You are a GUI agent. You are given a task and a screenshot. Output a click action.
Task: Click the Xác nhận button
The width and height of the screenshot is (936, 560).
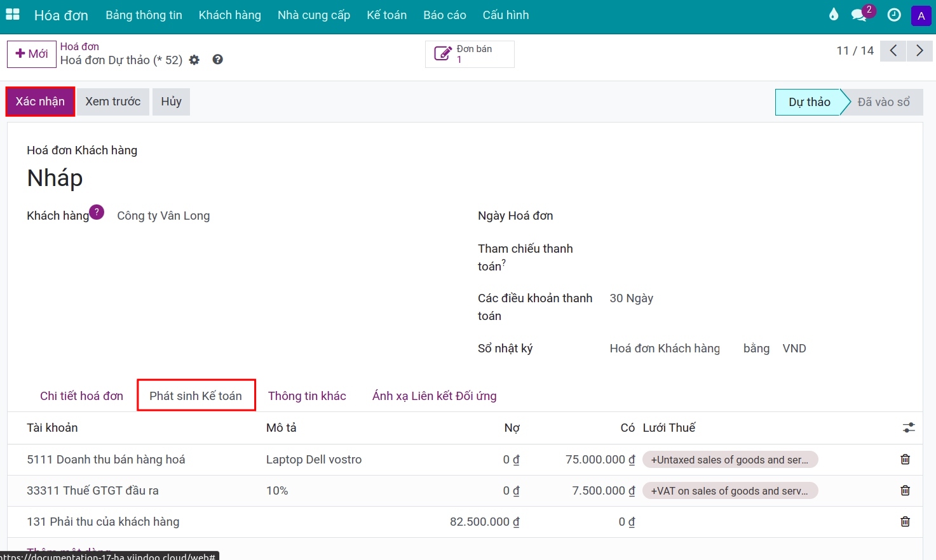[x=40, y=102]
